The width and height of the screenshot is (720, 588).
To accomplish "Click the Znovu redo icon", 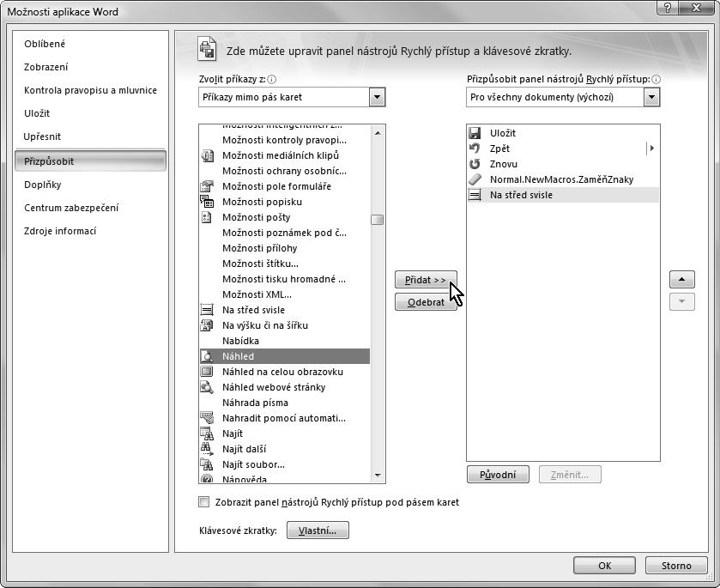I will [475, 164].
